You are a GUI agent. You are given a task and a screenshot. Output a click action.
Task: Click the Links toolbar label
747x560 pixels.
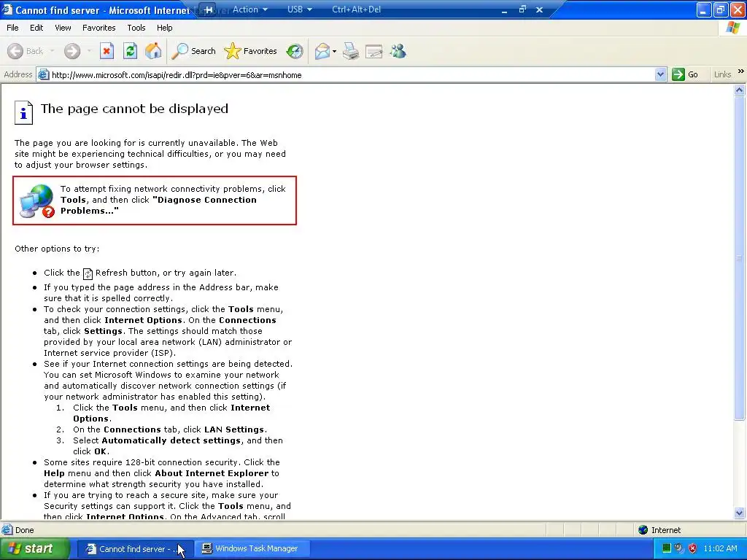pyautogui.click(x=722, y=74)
